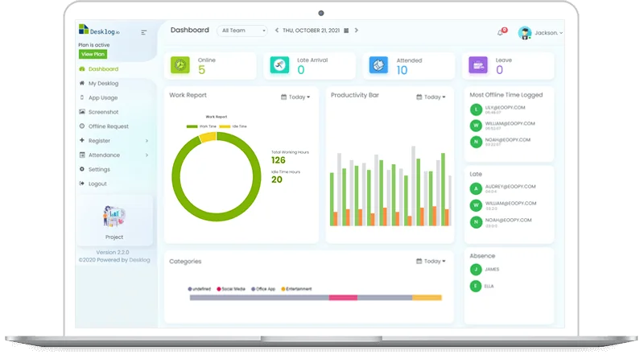The image size is (644, 355).
Task: Open the All Team dropdown
Action: pyautogui.click(x=242, y=31)
